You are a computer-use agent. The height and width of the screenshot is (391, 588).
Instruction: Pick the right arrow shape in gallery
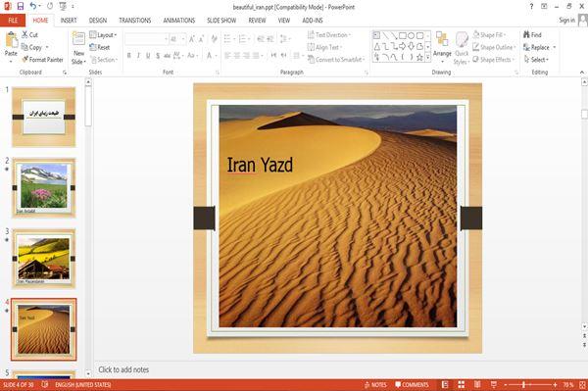[x=403, y=46]
